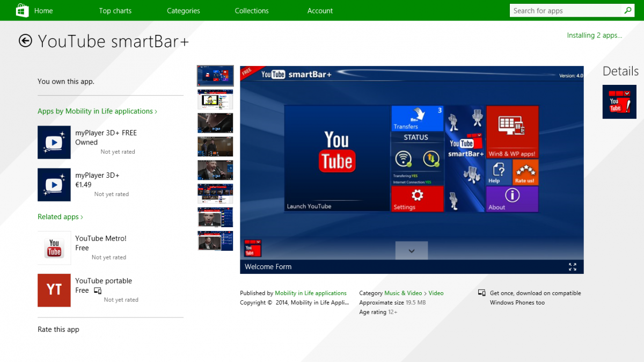Click the purple About info tile
Screen dimensions: 644x362
(512, 199)
